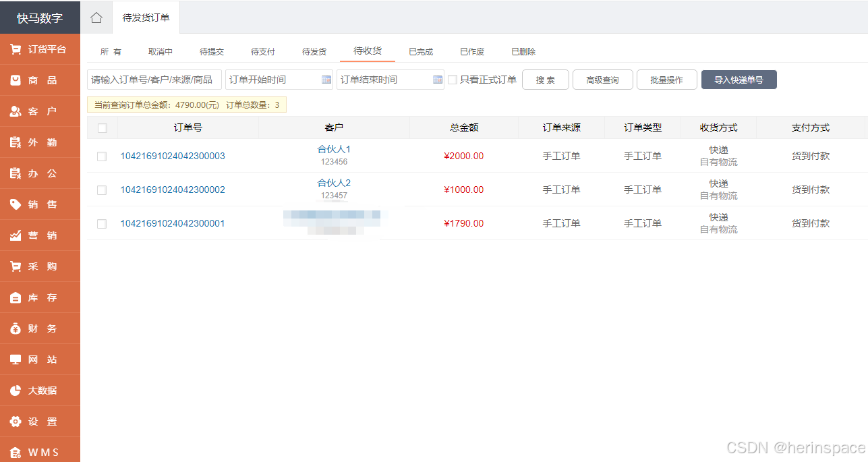Image resolution: width=868 pixels, height=462 pixels.
Task: Open order link 10421691024042300001
Action: (x=173, y=224)
